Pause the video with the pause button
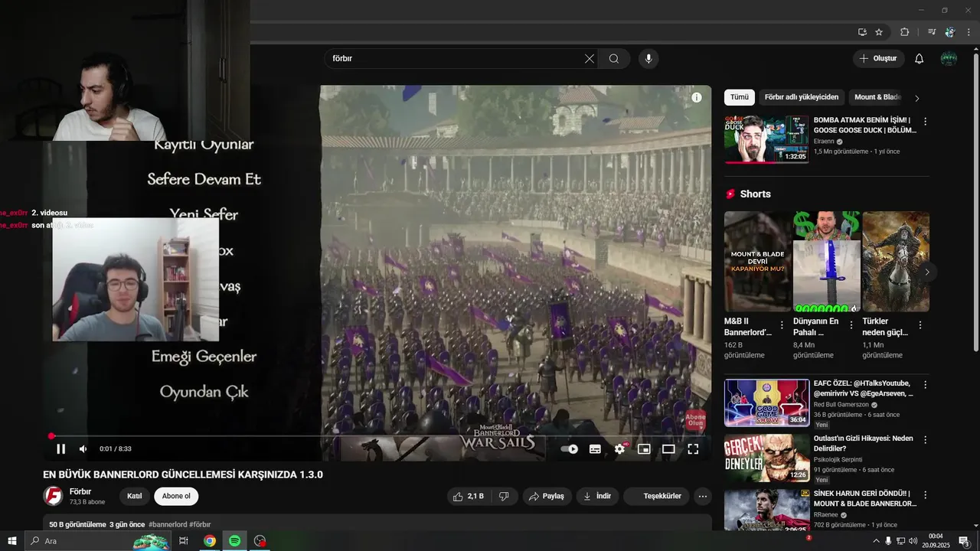 pyautogui.click(x=60, y=449)
